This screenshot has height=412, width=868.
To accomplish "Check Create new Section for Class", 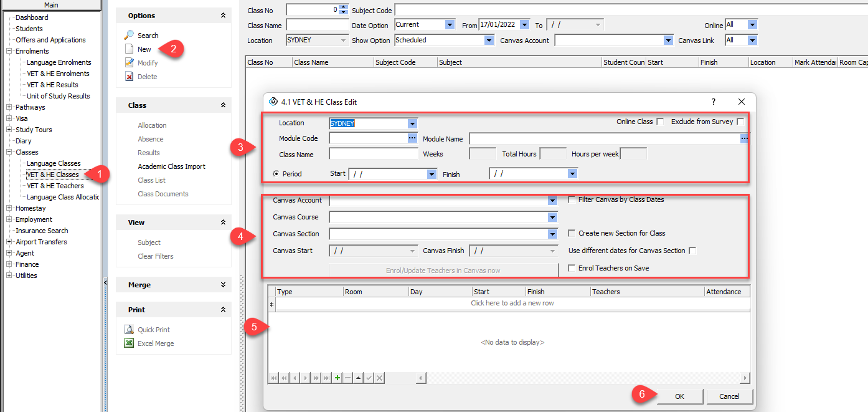I will pos(572,233).
